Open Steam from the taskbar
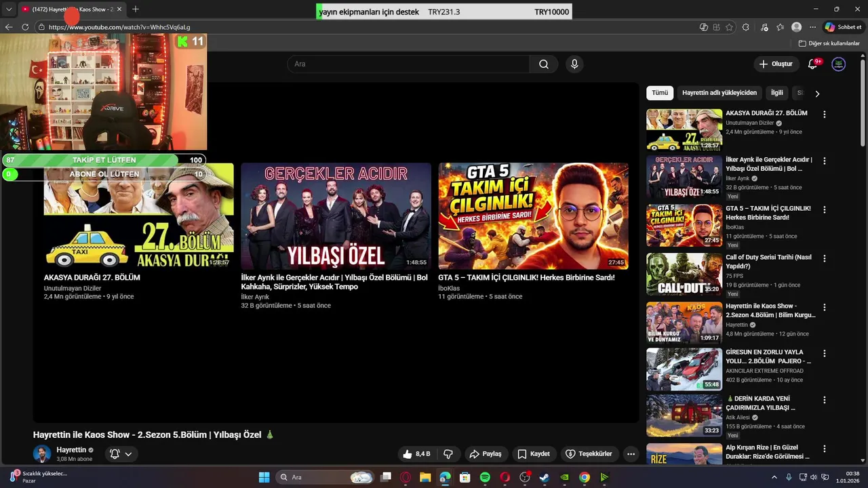Image resolution: width=868 pixels, height=488 pixels. (x=544, y=477)
